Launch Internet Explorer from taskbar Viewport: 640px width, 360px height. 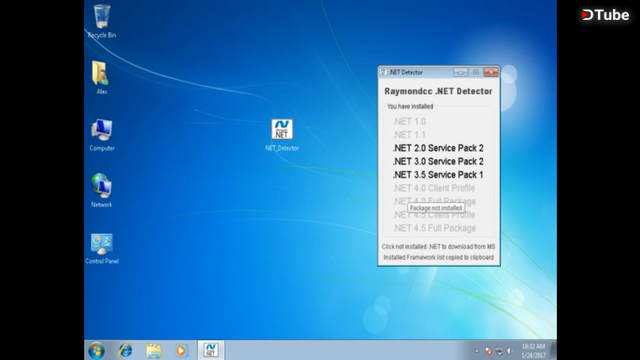pyautogui.click(x=125, y=351)
